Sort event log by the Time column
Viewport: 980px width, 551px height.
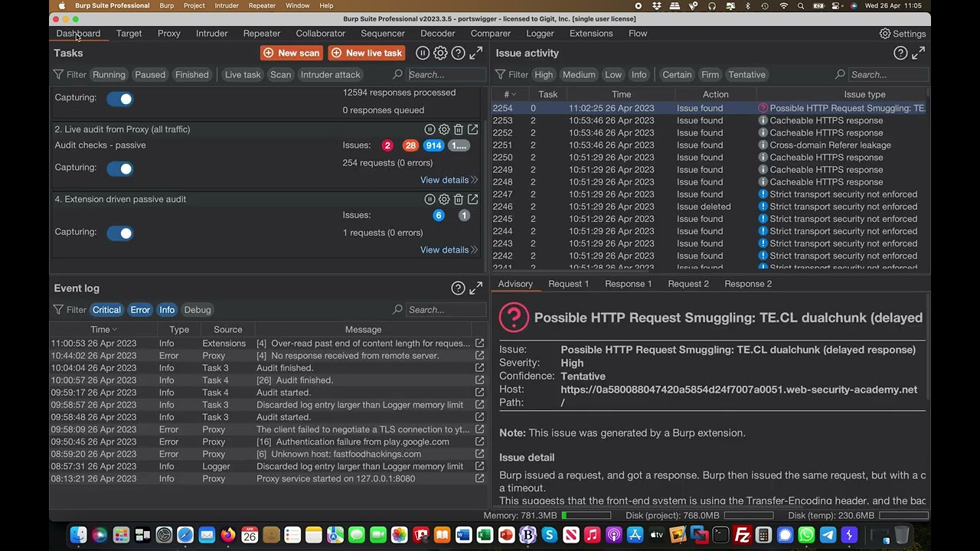click(x=104, y=329)
